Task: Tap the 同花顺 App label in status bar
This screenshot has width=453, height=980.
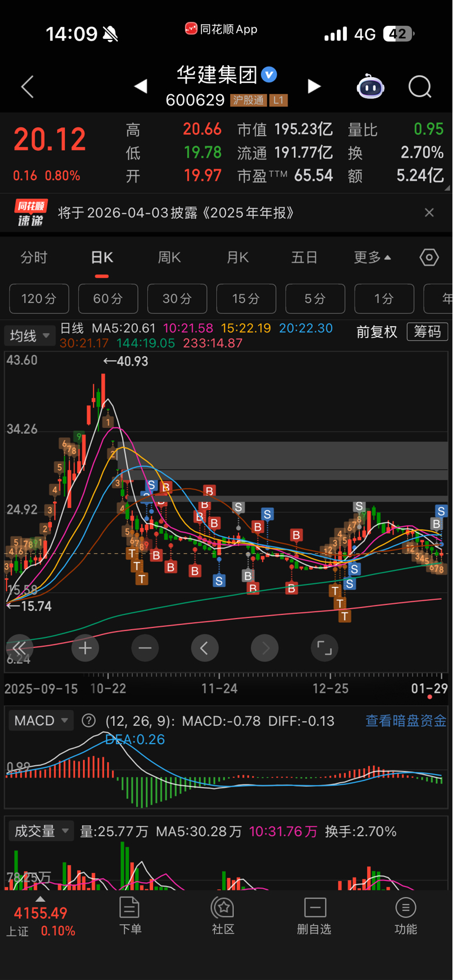Action: click(x=221, y=29)
